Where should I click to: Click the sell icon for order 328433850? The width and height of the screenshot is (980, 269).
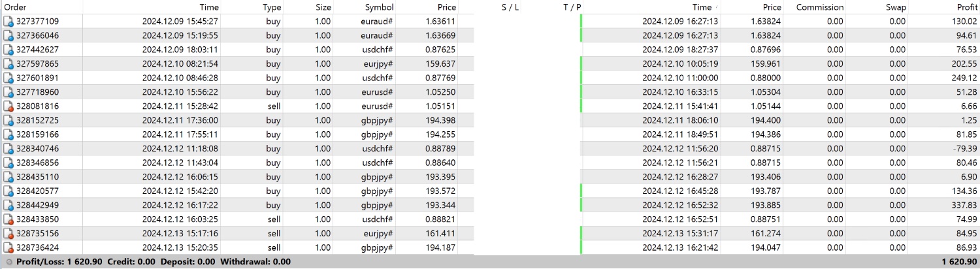pyautogui.click(x=8, y=219)
